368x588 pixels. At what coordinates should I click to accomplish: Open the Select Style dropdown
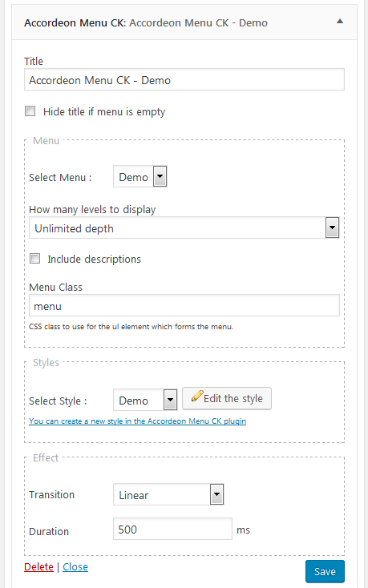click(145, 400)
